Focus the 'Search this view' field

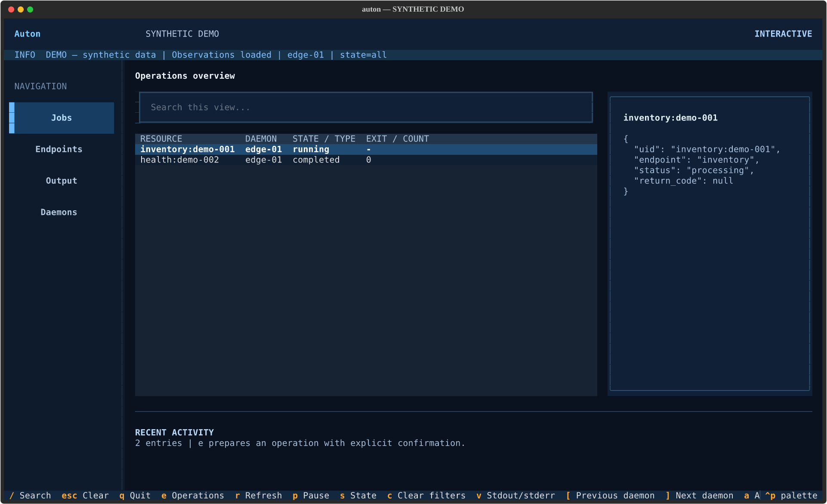[366, 108]
